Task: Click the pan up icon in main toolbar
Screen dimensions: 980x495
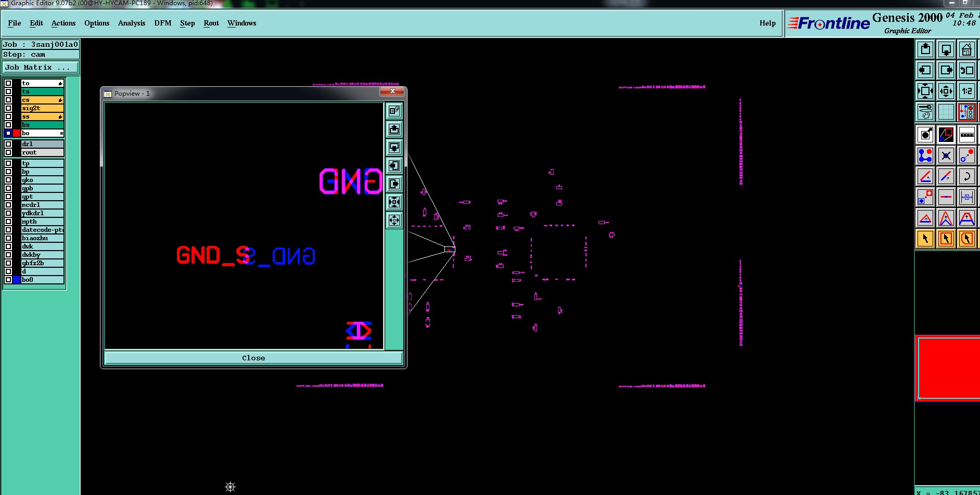Action: tap(925, 49)
